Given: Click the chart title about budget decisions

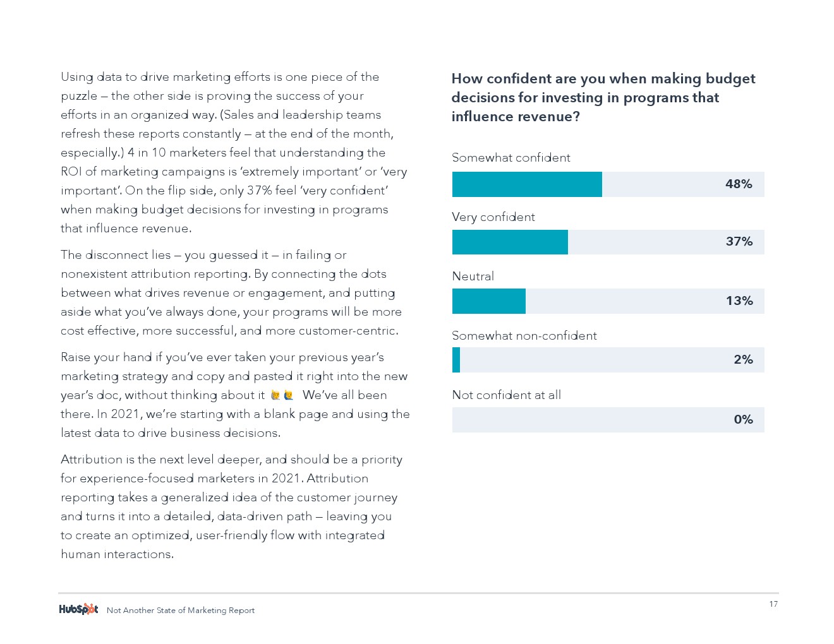Looking at the screenshot, I should pos(603,97).
